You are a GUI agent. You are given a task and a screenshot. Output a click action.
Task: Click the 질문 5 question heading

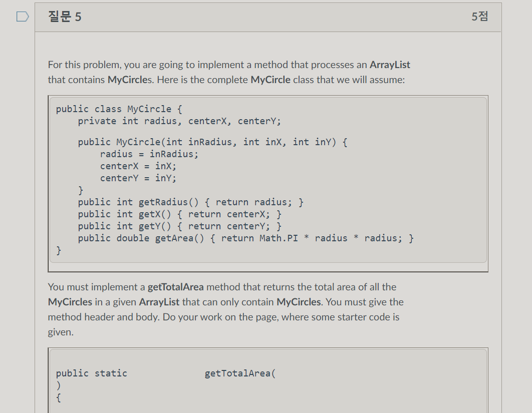tap(65, 17)
